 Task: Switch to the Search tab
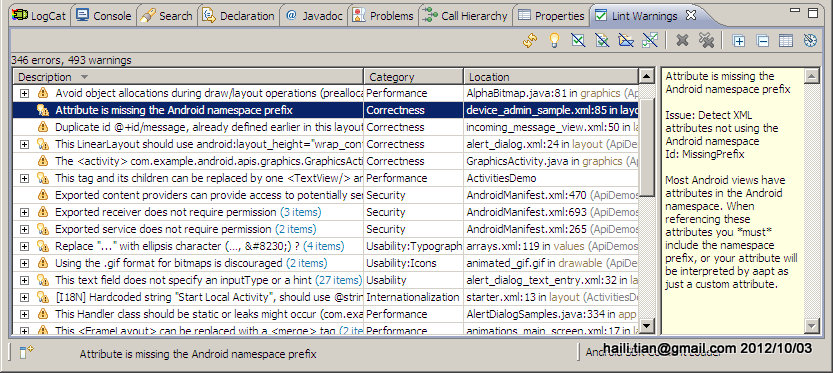167,16
